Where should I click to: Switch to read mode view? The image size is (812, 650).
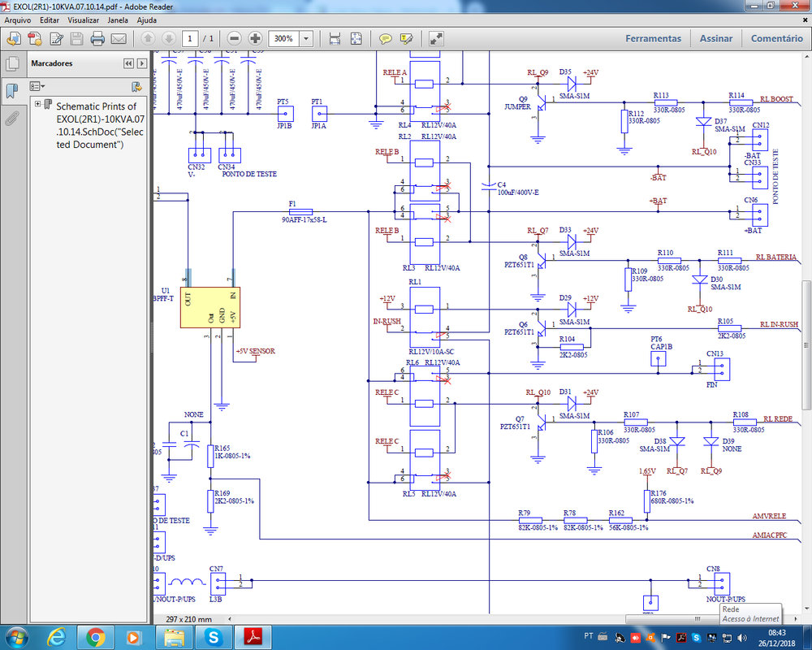436,38
